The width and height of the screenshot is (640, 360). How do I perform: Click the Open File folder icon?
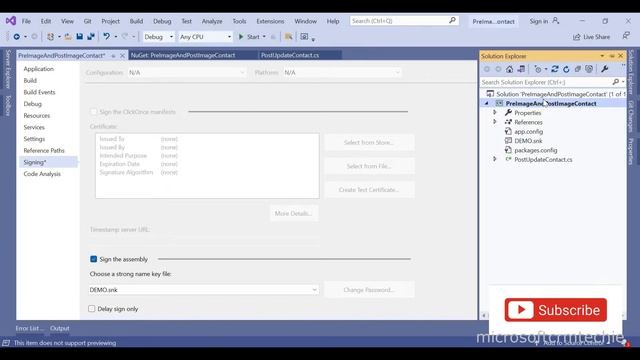point(68,37)
